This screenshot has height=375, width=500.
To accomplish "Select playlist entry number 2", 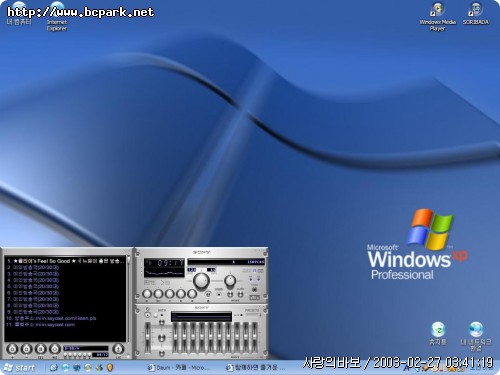I will click(65, 267).
